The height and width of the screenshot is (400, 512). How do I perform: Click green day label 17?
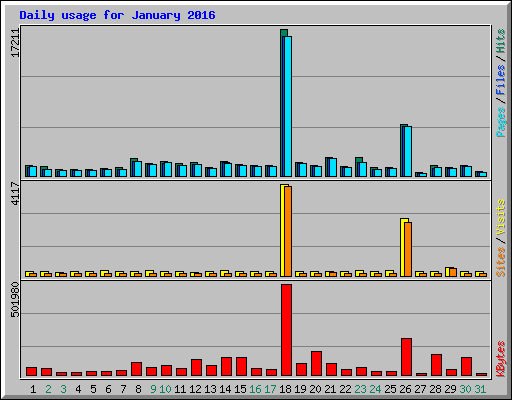click(270, 389)
